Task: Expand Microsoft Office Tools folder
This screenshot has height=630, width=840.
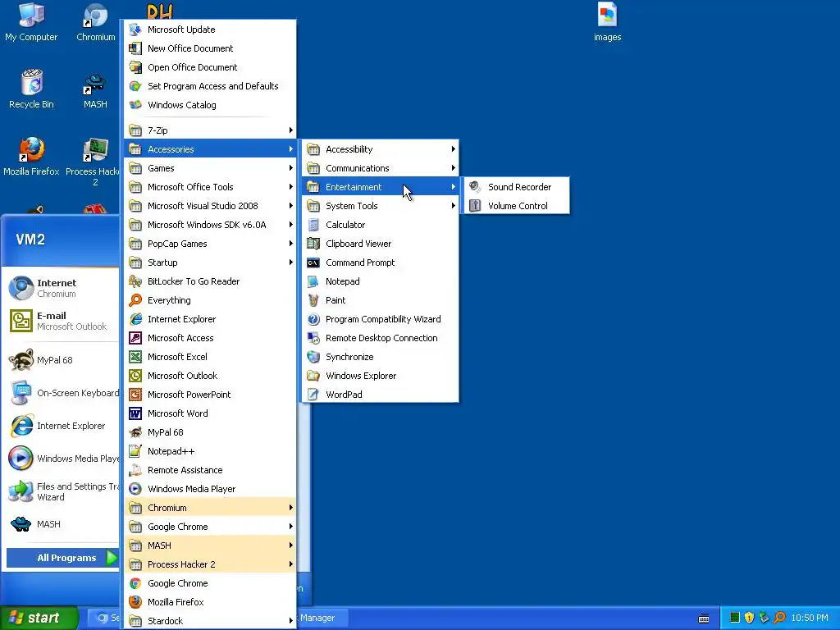Action: coord(210,187)
